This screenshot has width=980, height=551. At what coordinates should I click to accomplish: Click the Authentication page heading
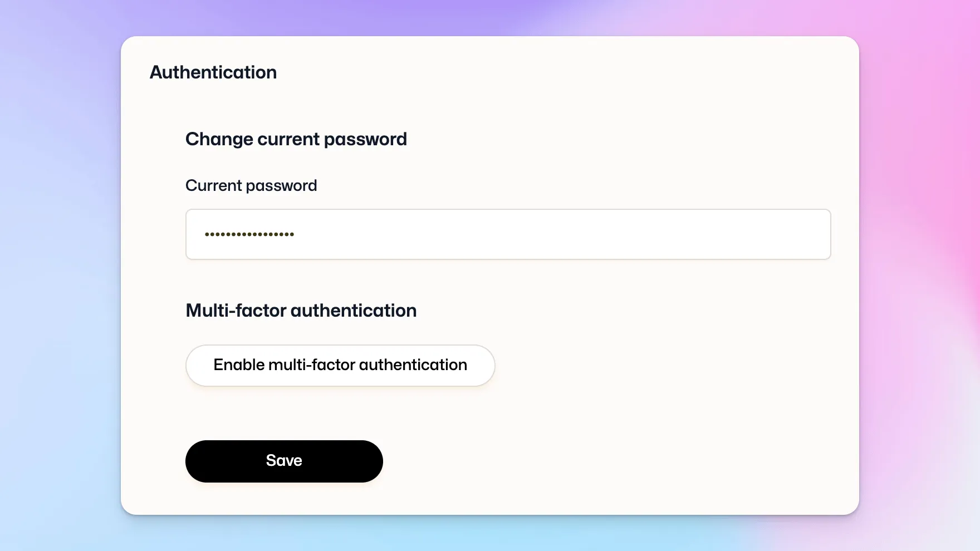[x=213, y=72]
